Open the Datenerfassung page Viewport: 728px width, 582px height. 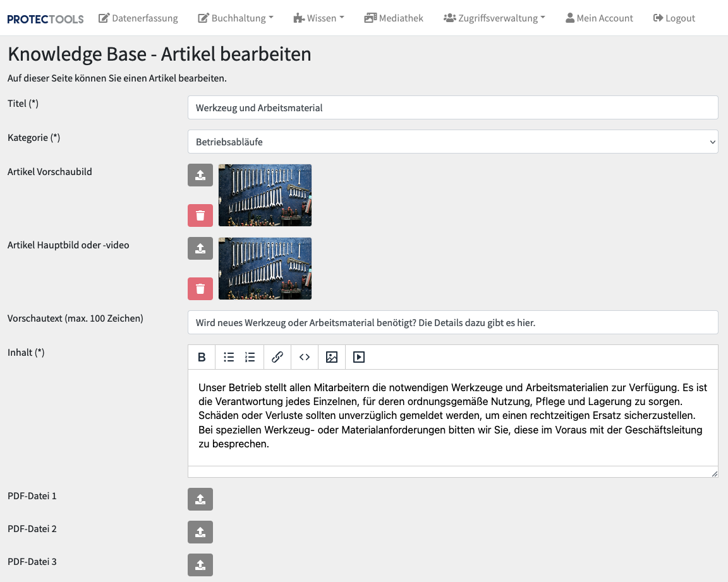click(138, 18)
